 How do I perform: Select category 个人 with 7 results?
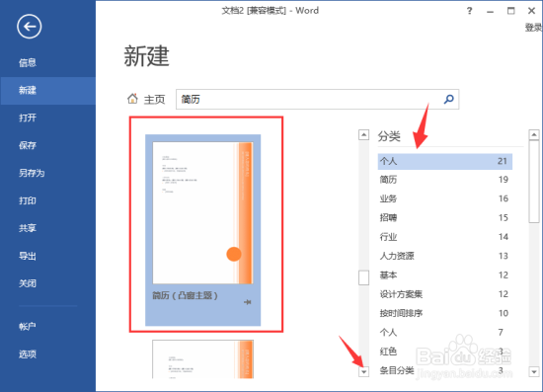(x=445, y=333)
